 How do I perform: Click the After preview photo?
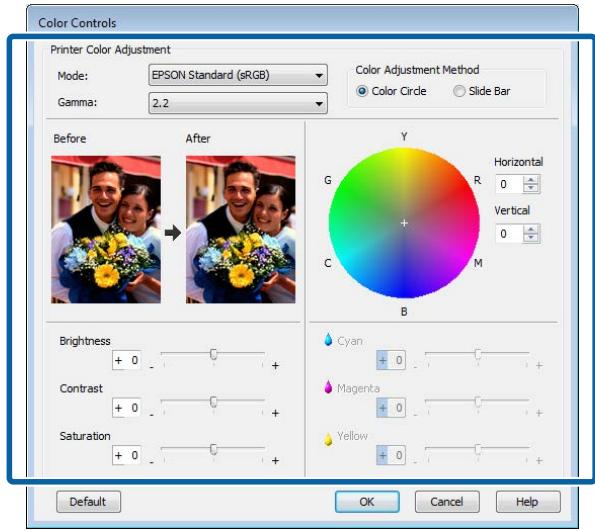click(x=241, y=229)
